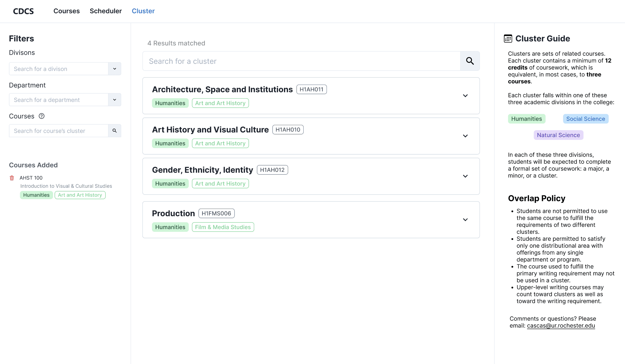Viewport: 625px width, 364px height.
Task: Focus the Search for a cluster field
Action: click(301, 61)
